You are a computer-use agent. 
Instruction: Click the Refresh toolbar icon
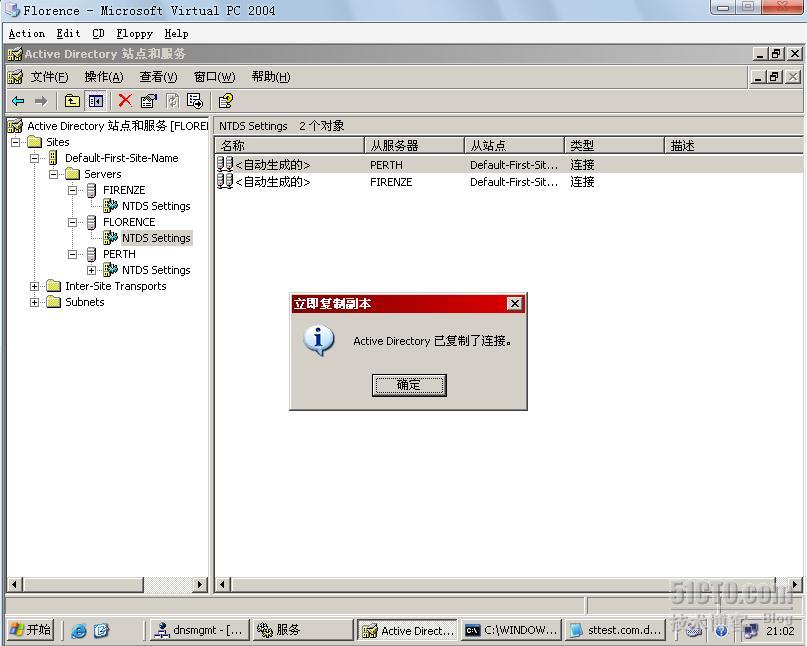pyautogui.click(x=172, y=101)
